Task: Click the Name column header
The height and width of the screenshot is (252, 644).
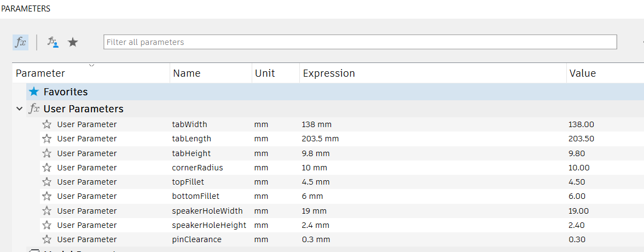Action: point(187,73)
